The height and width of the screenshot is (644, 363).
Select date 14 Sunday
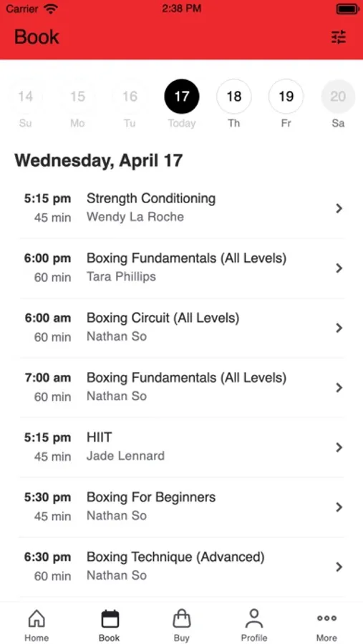(25, 97)
